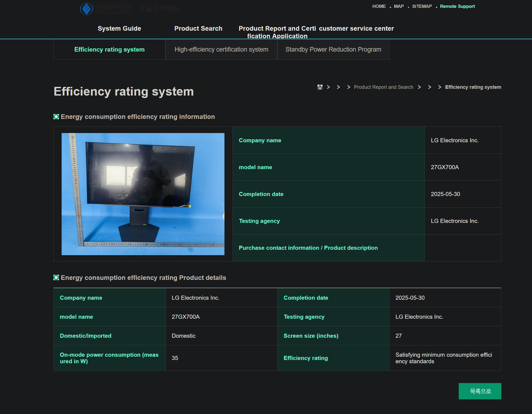Click the HOME link
This screenshot has width=532, height=414.
379,6
